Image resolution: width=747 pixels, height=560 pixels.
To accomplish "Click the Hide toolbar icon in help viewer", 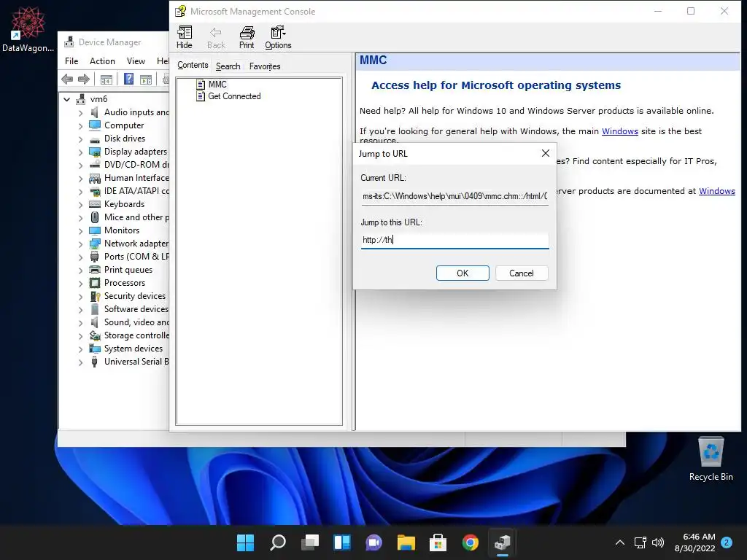I will pyautogui.click(x=185, y=38).
